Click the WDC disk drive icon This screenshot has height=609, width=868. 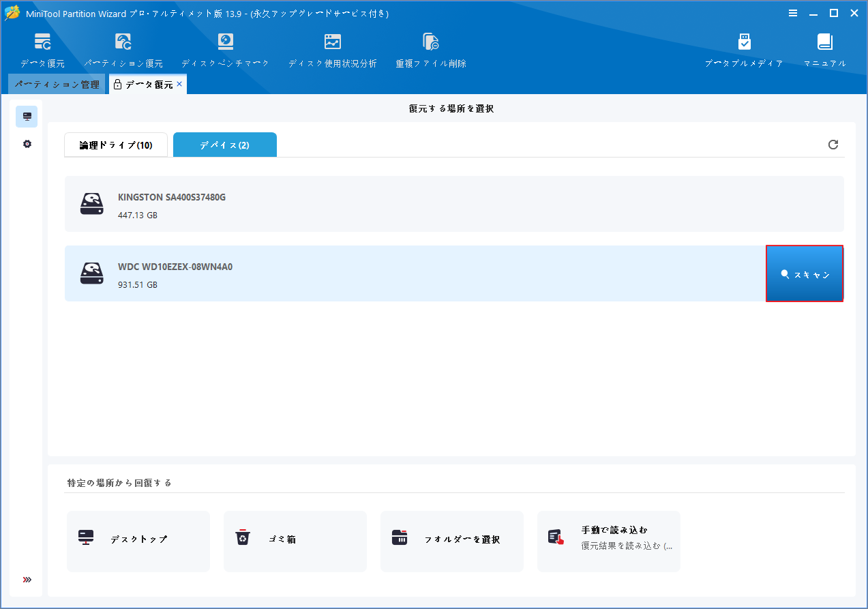92,273
